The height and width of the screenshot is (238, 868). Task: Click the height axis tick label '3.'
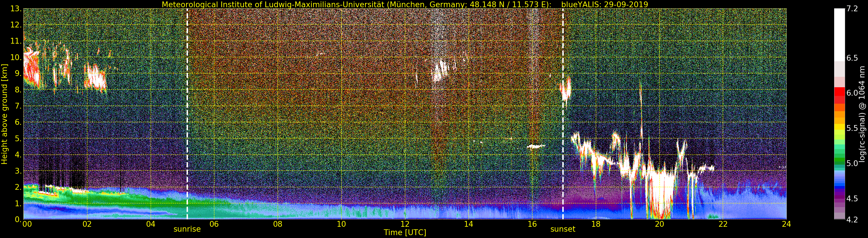pos(18,171)
